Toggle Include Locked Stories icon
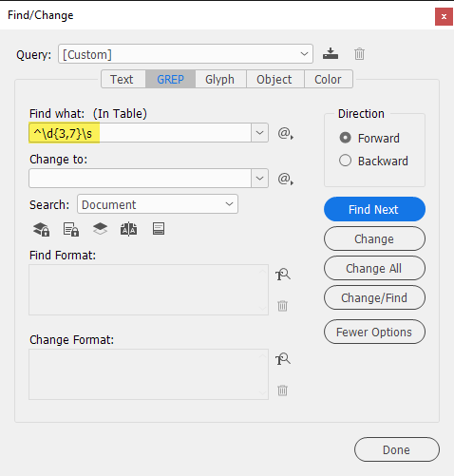The image size is (454, 476). pyautogui.click(x=71, y=229)
